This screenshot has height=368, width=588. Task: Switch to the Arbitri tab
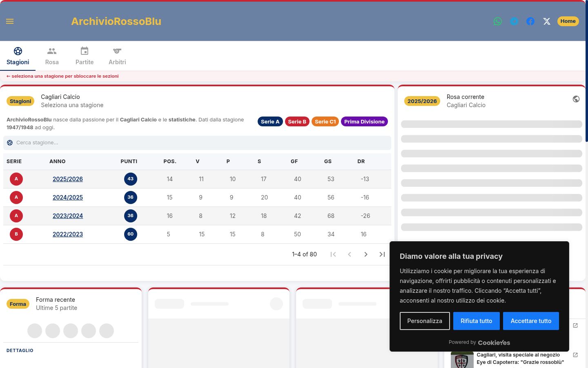coord(117,56)
